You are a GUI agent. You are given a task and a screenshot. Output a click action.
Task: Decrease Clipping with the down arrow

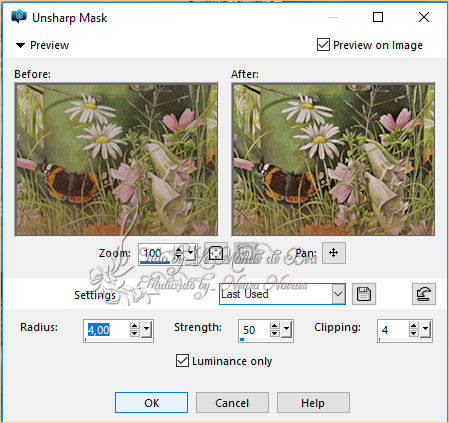(x=413, y=334)
